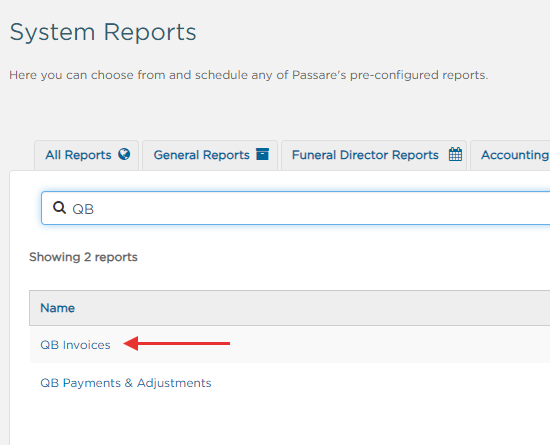Click the System Reports page heading
Viewport: 550px width, 445px height.
103,32
